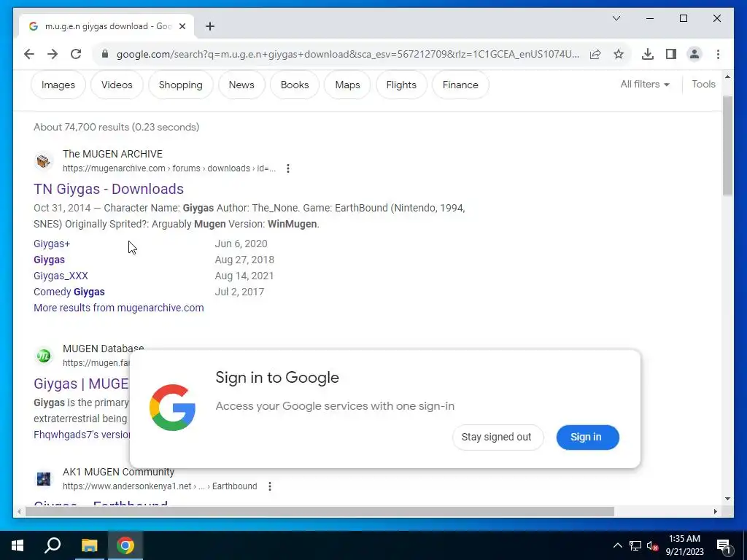Image resolution: width=747 pixels, height=560 pixels.
Task: Filter results by Finance
Action: point(460,85)
